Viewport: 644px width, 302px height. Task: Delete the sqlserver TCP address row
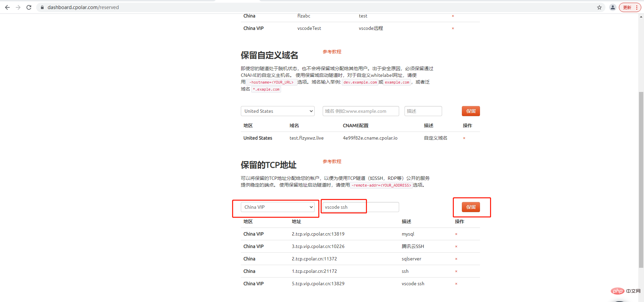coord(456,259)
